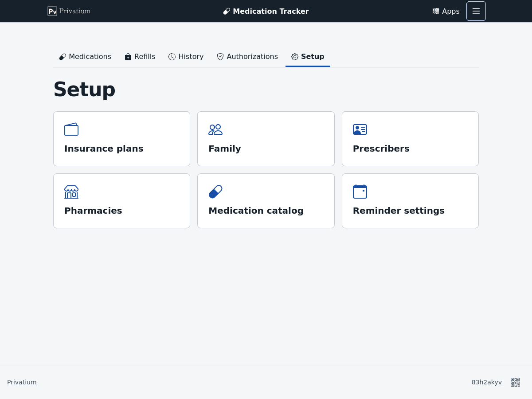Open the Family card title
The image size is (532, 399).
[x=225, y=149]
